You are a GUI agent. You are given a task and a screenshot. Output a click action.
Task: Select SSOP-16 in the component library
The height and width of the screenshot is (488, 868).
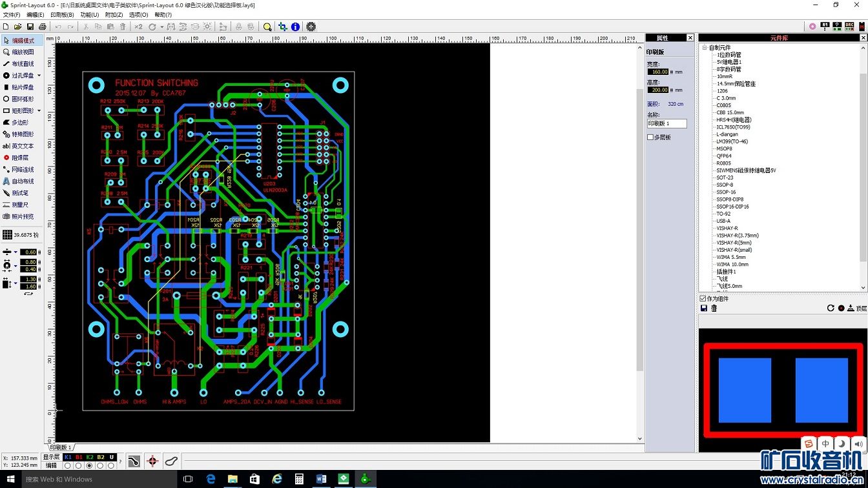[x=726, y=192]
